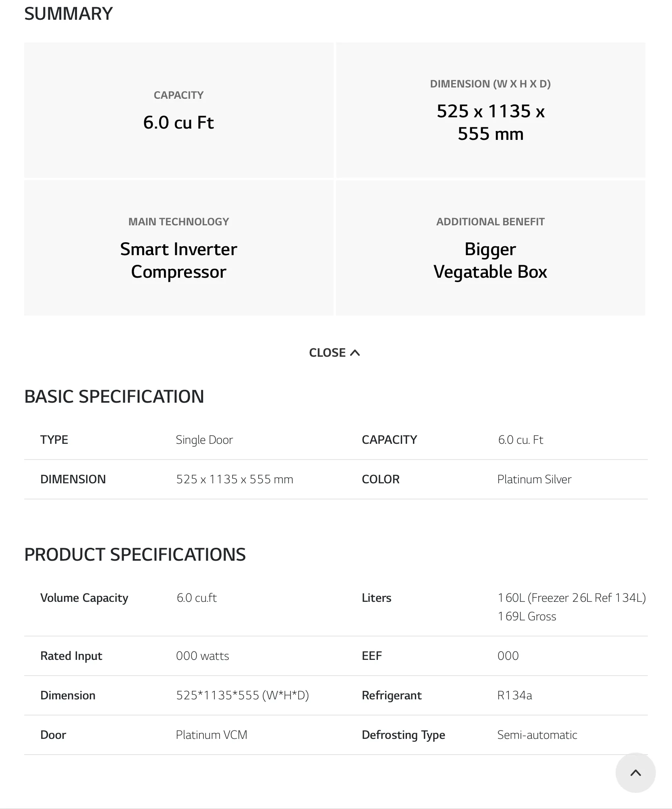Click the R134a refrigerant value
This screenshot has width=672, height=809.
click(x=514, y=695)
